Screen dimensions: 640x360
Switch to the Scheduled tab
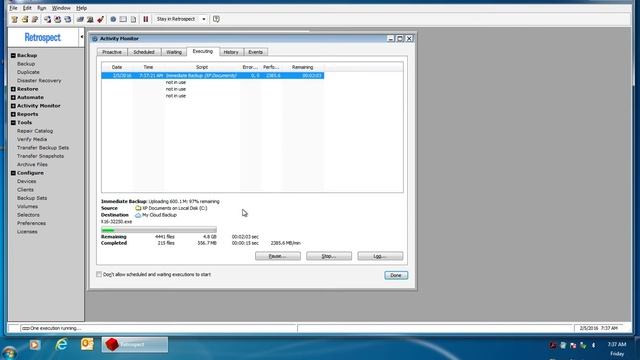coord(144,52)
